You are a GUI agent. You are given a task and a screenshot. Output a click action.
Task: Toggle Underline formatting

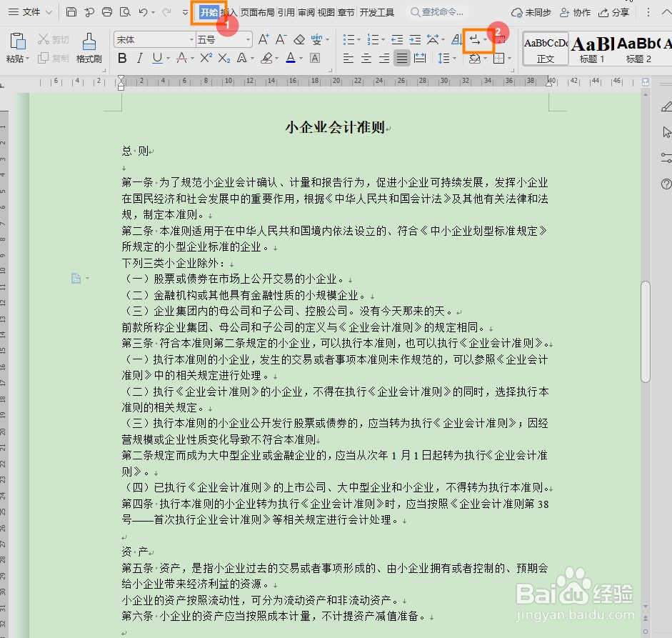point(157,58)
